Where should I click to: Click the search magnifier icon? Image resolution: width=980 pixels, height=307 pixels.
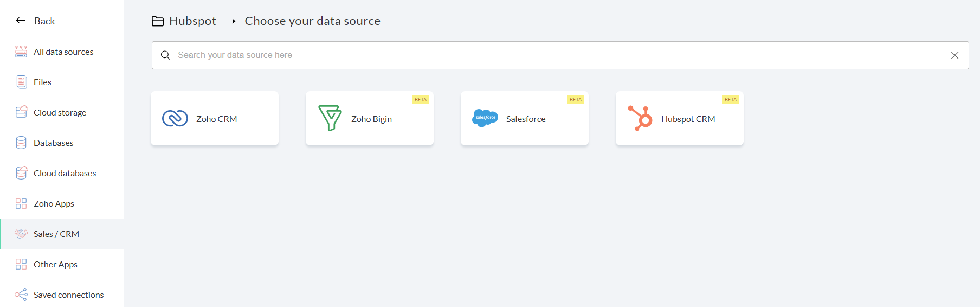[x=166, y=55]
